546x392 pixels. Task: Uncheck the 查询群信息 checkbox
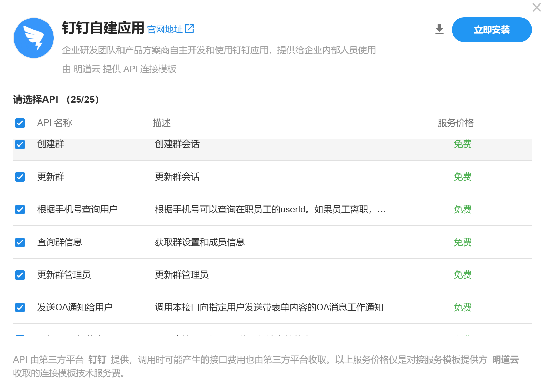(x=20, y=242)
